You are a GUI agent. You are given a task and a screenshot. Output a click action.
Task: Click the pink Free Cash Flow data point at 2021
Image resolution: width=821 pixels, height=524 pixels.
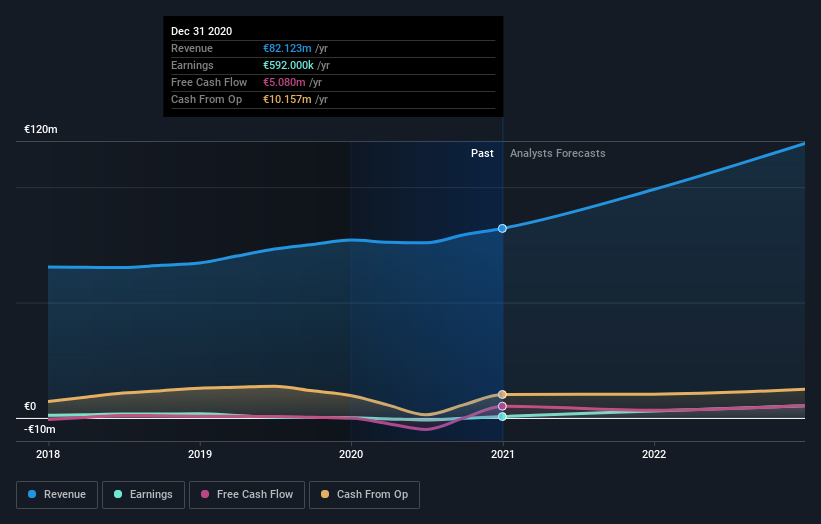[x=502, y=406]
